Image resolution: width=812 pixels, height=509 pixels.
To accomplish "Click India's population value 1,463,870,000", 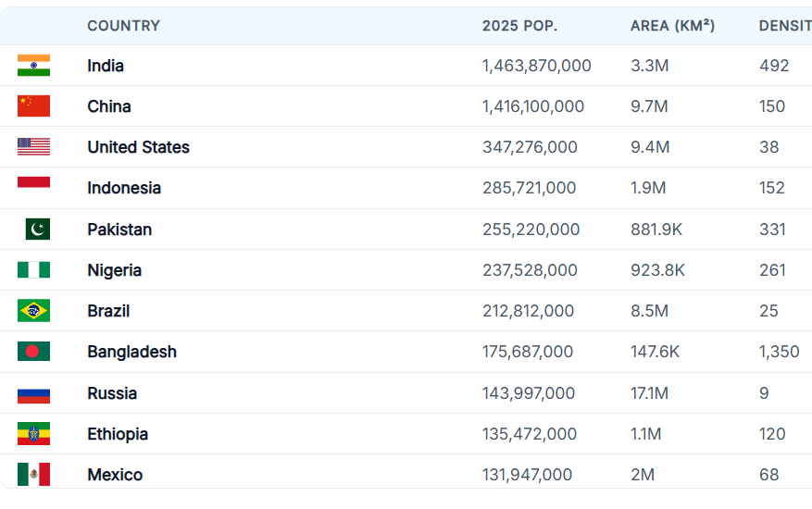I will 536,66.
